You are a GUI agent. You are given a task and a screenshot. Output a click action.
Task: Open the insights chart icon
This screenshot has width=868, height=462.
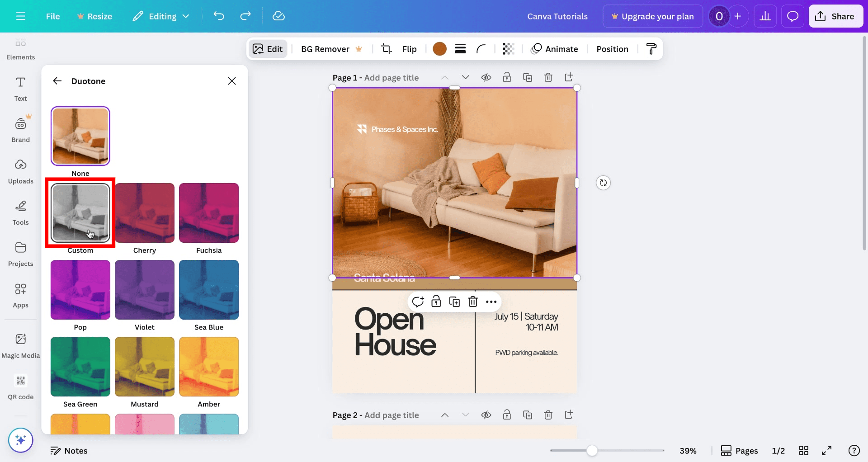[765, 16]
